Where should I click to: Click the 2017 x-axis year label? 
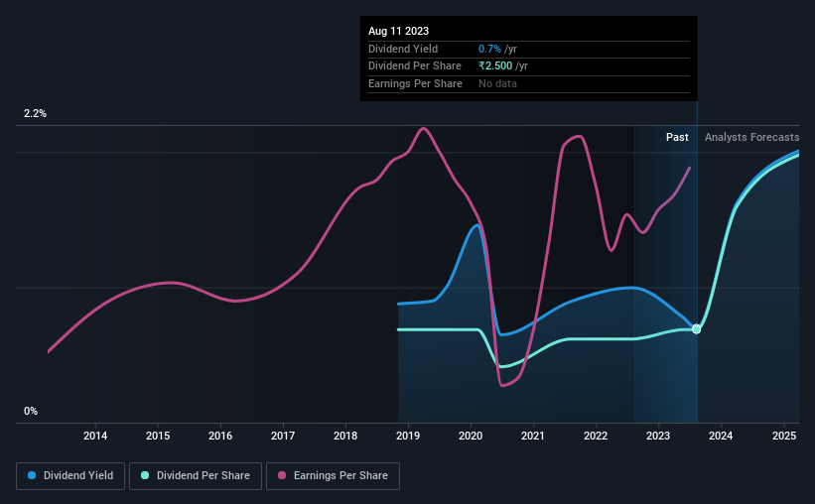283,436
